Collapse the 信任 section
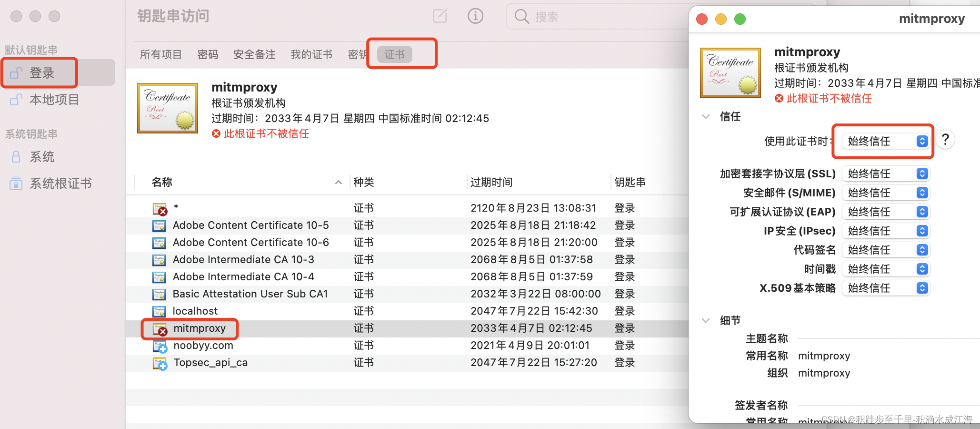This screenshot has width=980, height=429. (705, 116)
